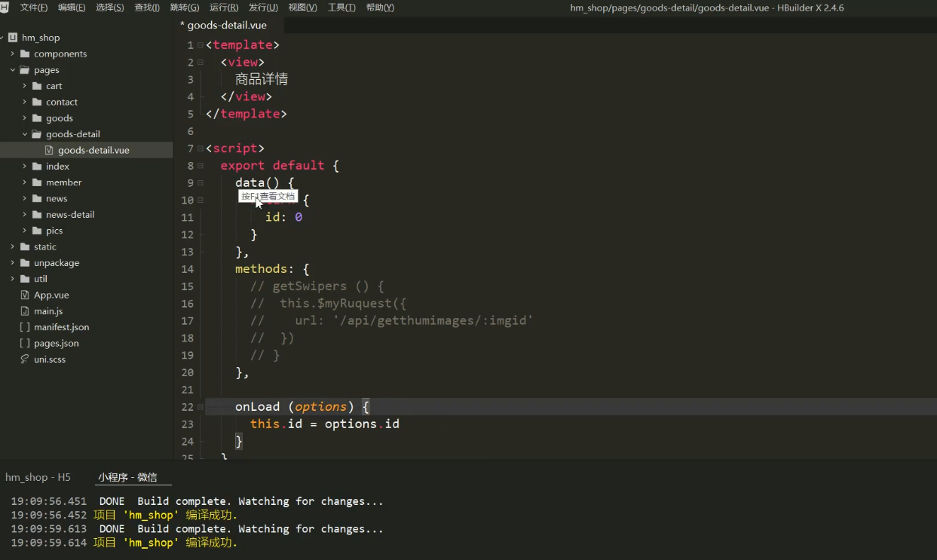This screenshot has width=937, height=560.
Task: Click the 按F1查看文档 tooltip
Action: pos(268,196)
